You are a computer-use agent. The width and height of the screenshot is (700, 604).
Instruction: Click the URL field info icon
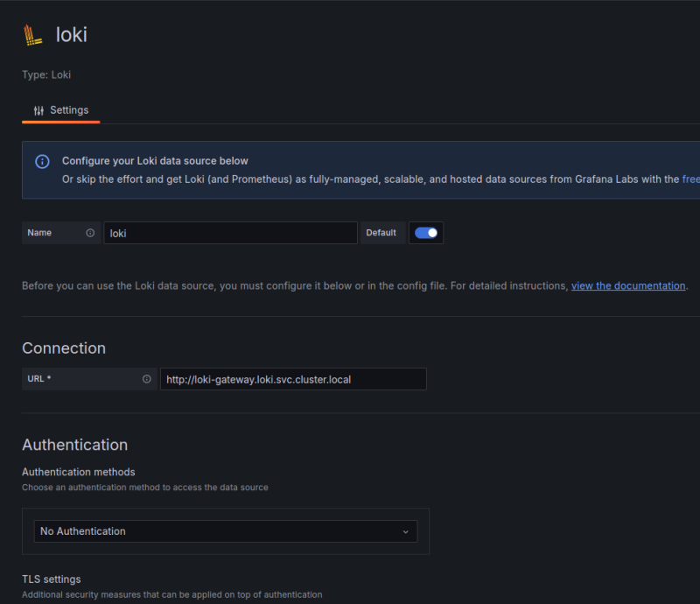146,379
